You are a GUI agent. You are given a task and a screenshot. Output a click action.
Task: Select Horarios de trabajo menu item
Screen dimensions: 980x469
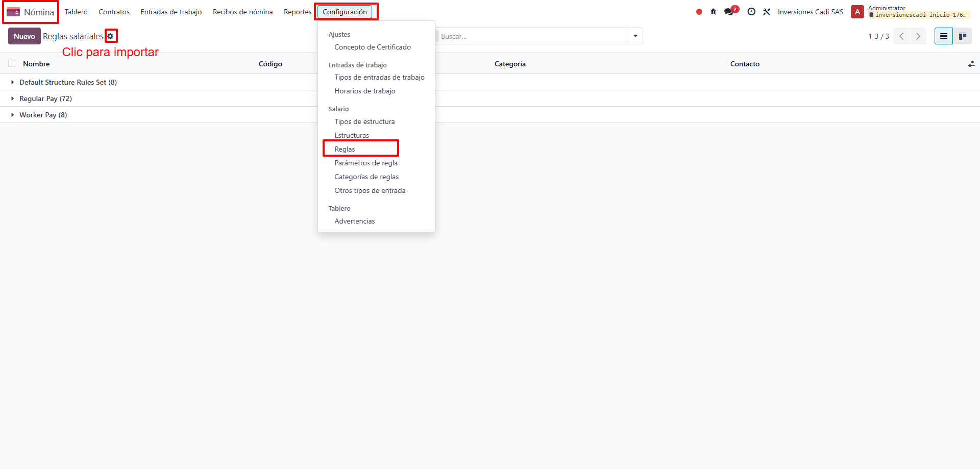click(x=365, y=91)
